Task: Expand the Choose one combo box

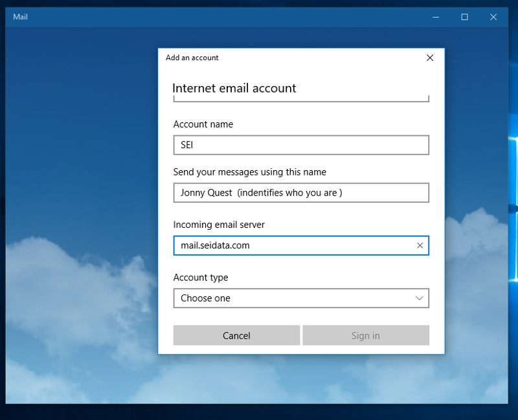Action: coord(301,298)
